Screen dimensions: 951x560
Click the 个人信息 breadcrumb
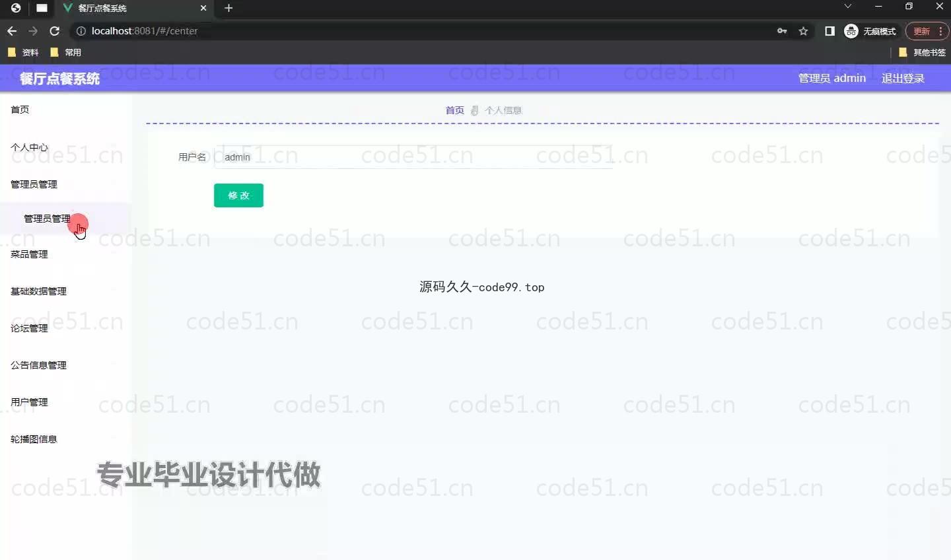pos(503,110)
